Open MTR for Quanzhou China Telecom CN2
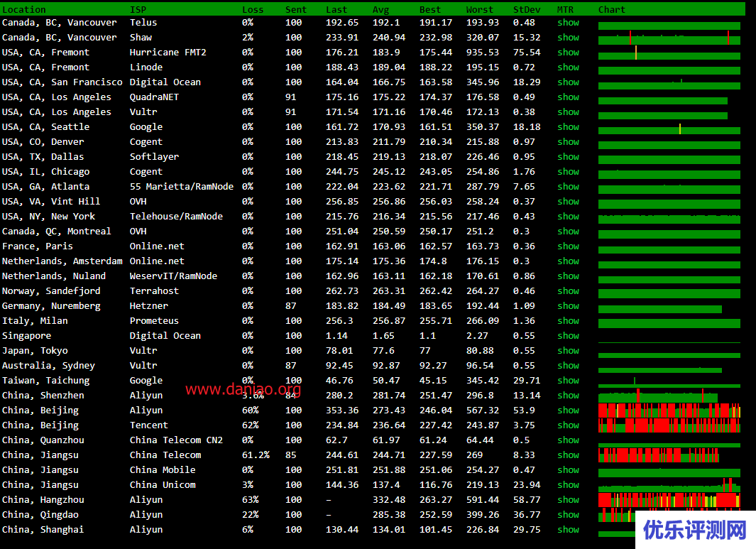The image size is (756, 549). coord(568,440)
